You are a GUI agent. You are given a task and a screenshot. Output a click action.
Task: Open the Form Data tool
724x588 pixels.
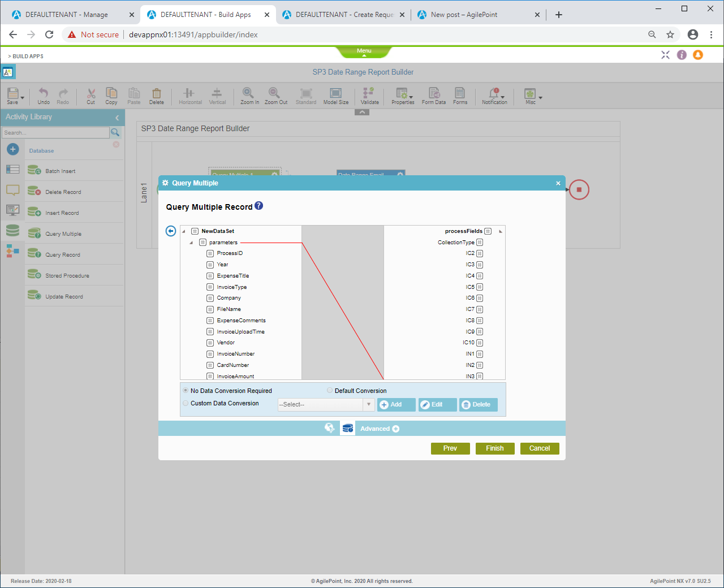[x=434, y=94]
